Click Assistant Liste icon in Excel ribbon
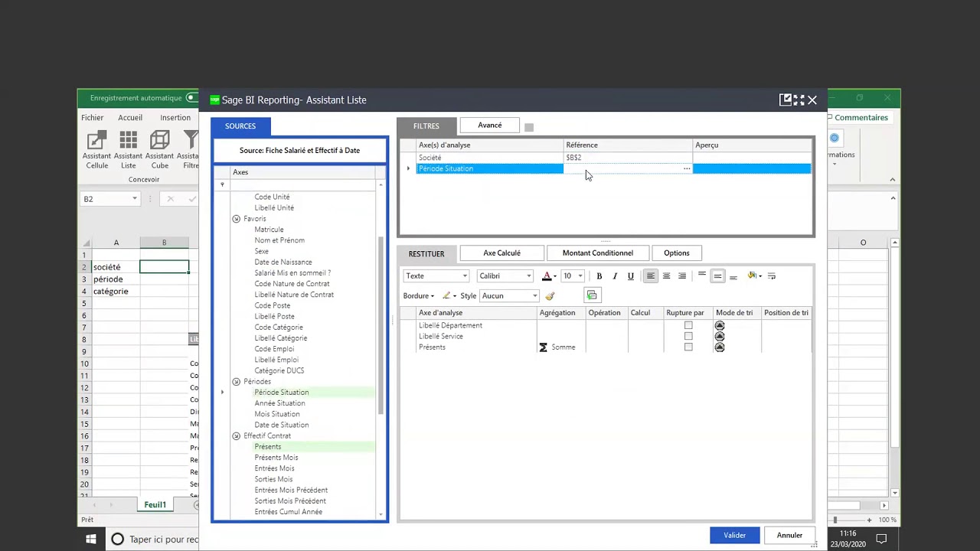Screen dimensions: 980x551 128,148
